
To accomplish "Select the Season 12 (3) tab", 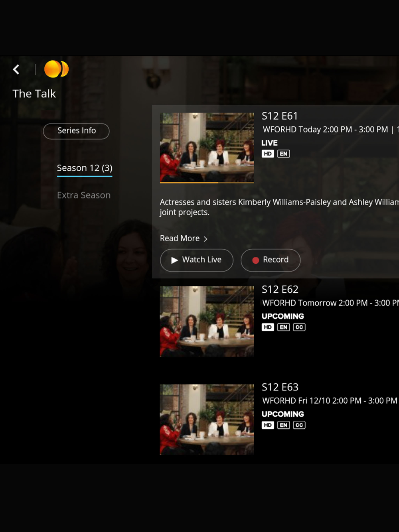I will [85, 168].
